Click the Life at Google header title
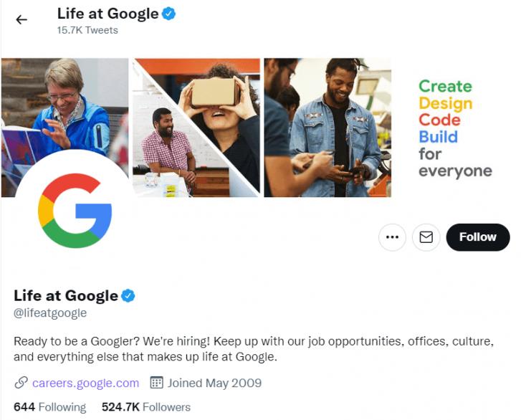Screen dimensions: 521x420 [x=107, y=14]
